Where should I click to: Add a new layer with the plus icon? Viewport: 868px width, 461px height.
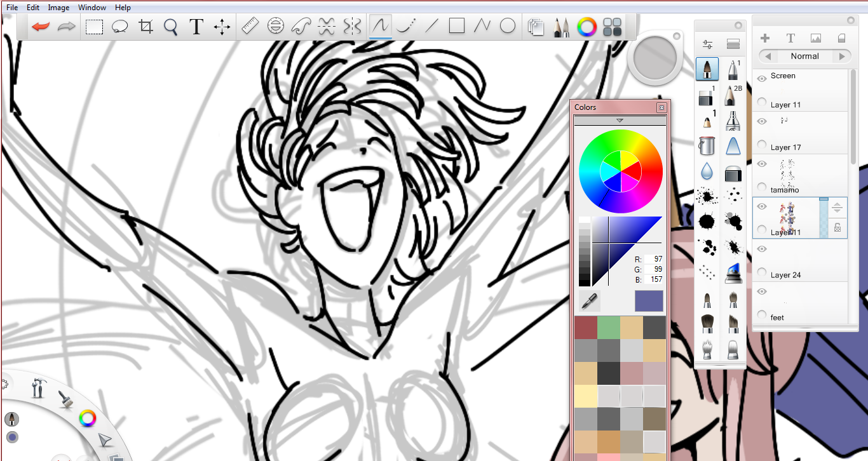click(765, 38)
